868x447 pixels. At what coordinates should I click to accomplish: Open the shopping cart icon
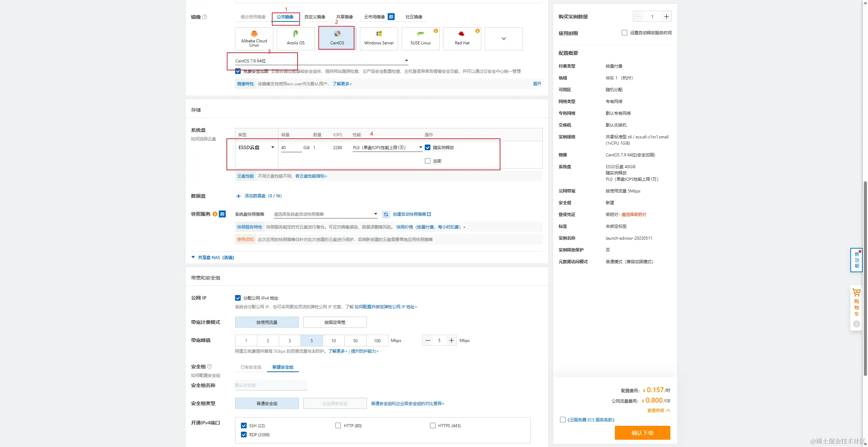857,293
